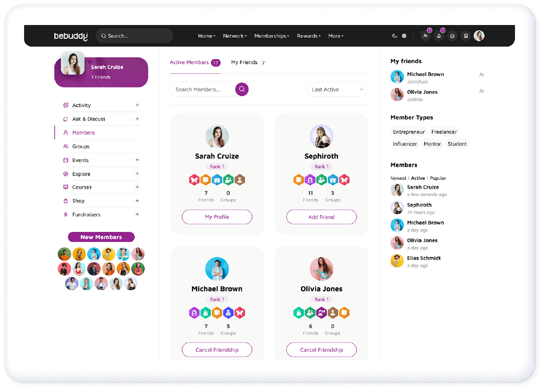Viewport: 545px width, 392px height.
Task: Open the shopping cart icon
Action: point(465,36)
